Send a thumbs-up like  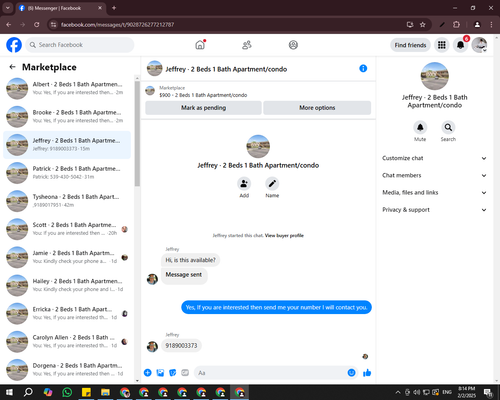[x=367, y=373]
